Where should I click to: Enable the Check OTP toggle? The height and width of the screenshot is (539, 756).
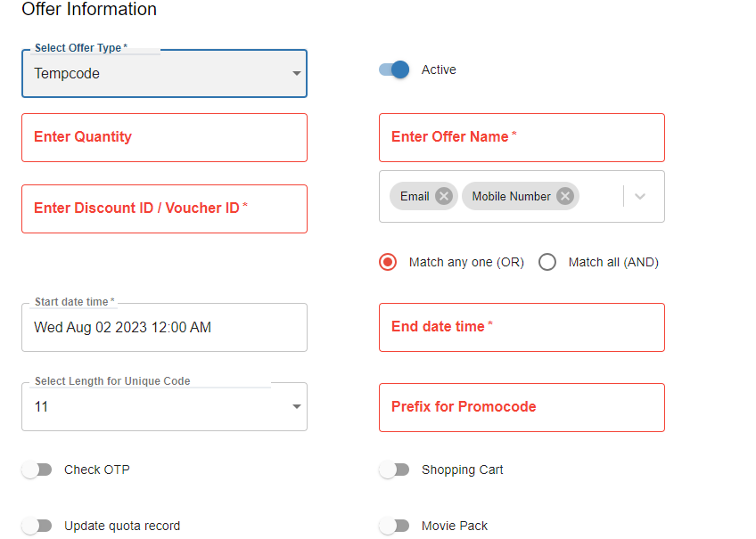pos(37,470)
